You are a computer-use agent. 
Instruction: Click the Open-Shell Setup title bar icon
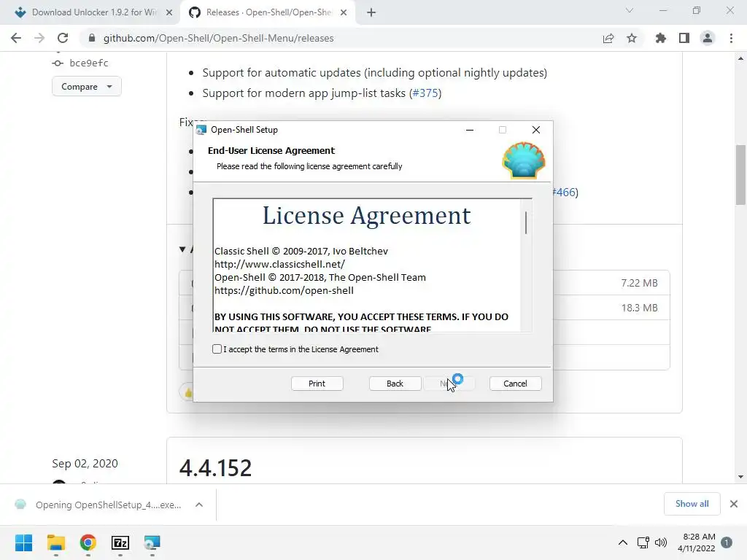click(201, 130)
